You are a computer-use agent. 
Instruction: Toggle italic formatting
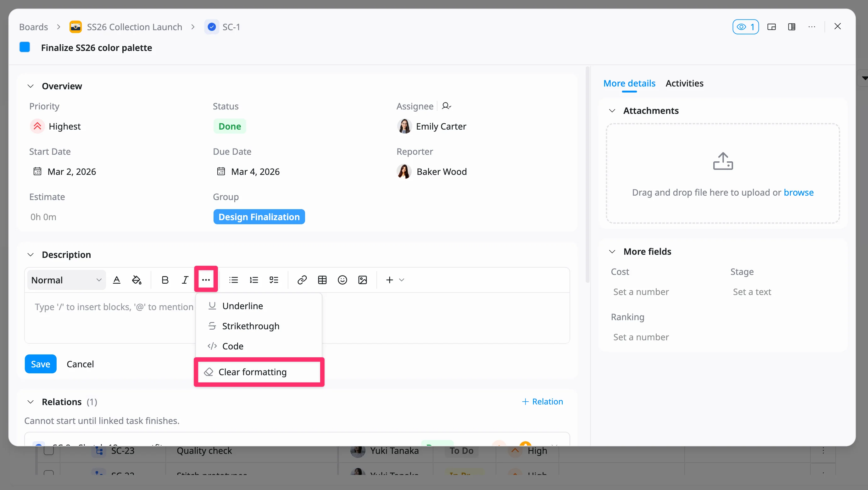(185, 280)
